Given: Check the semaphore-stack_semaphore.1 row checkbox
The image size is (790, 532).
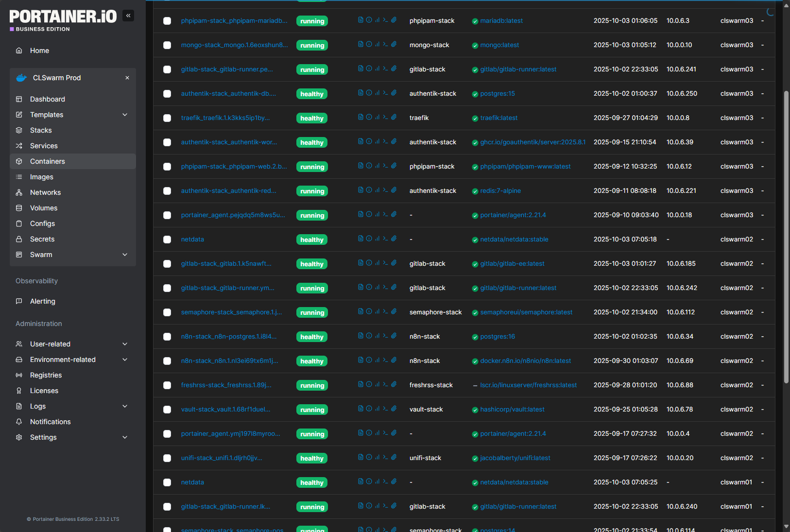Looking at the screenshot, I should coord(167,312).
